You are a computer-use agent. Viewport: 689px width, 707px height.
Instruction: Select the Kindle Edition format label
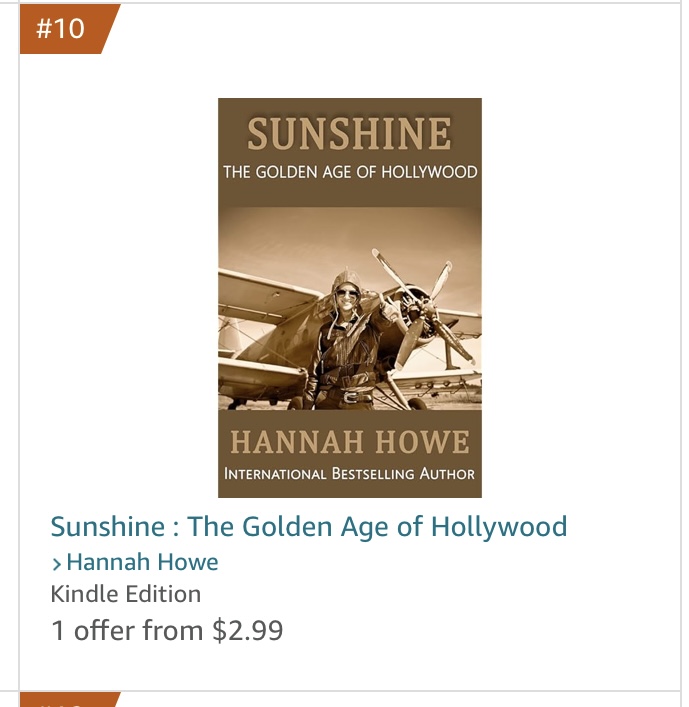tap(125, 594)
